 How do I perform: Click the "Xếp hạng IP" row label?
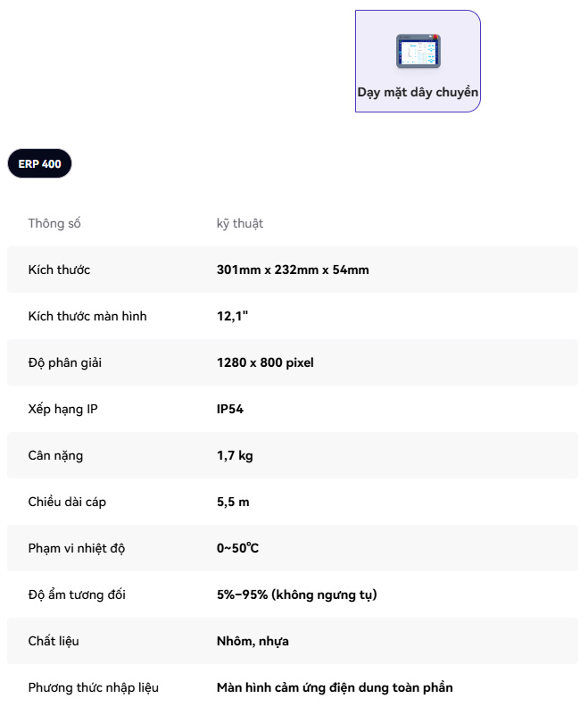point(62,409)
